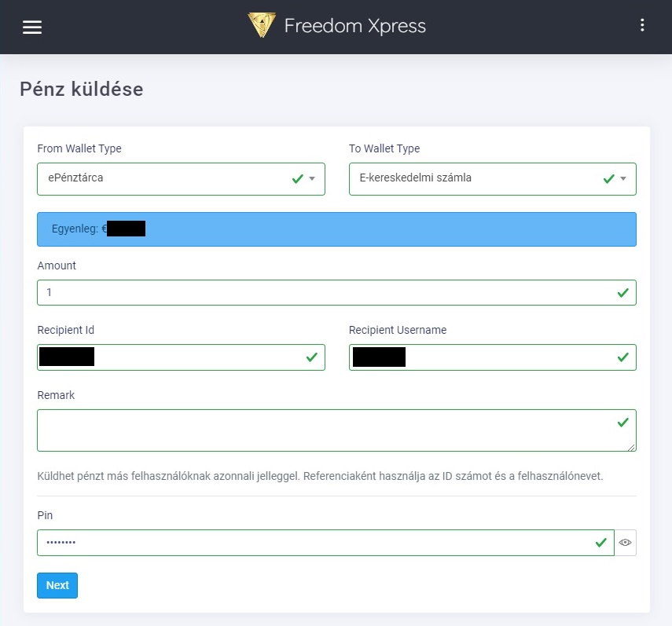The image size is (672, 626).
Task: Click the checkmark in Remark field
Action: (623, 423)
